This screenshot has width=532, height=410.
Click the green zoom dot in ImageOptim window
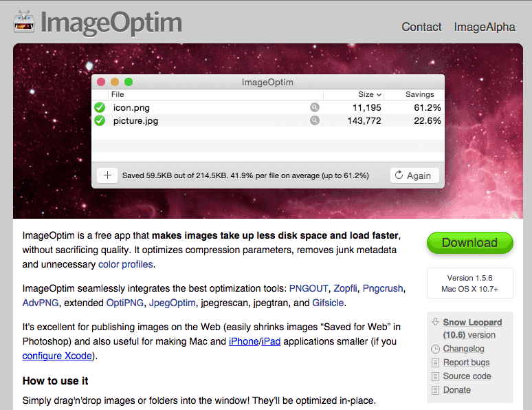click(x=129, y=82)
